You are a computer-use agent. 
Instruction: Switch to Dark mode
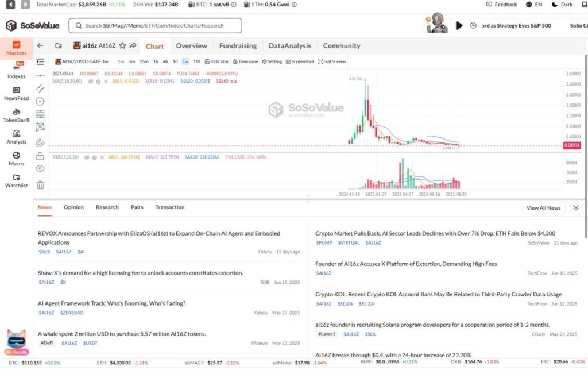(x=562, y=5)
